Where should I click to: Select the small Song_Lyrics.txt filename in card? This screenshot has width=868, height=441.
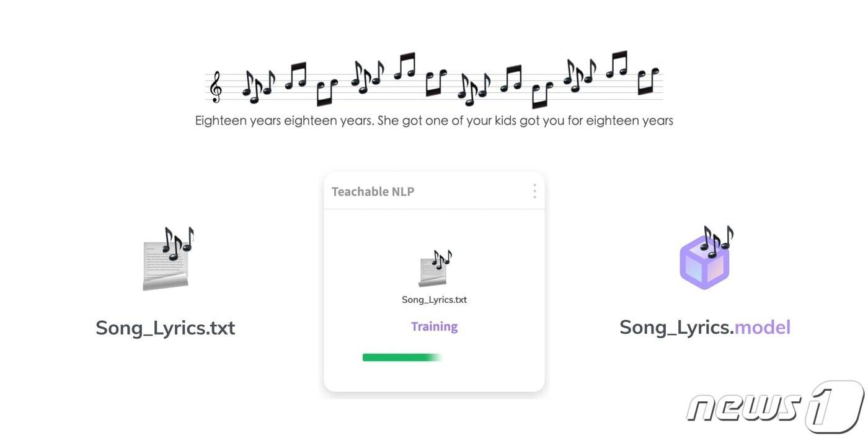pos(434,300)
